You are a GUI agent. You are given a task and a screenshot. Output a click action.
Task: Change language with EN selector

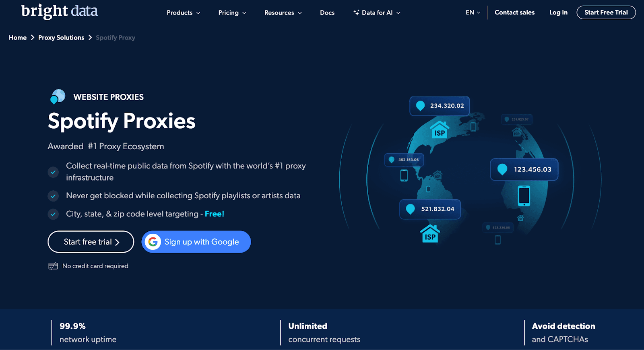click(473, 12)
